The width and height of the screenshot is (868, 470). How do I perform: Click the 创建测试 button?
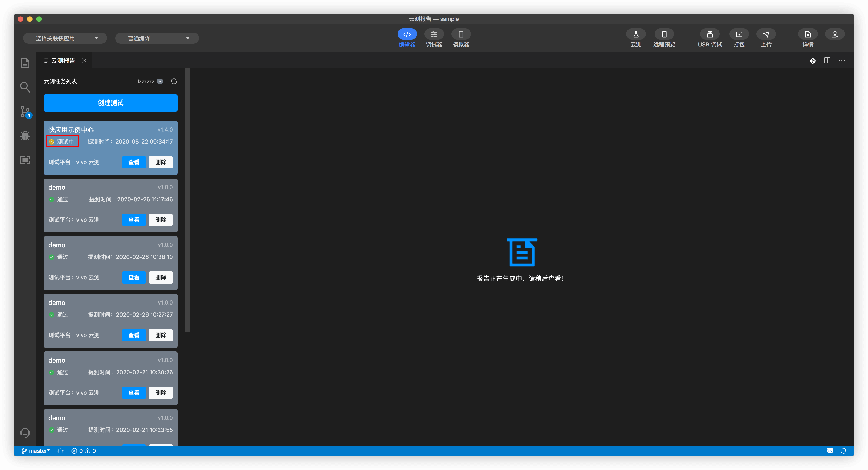(x=110, y=103)
